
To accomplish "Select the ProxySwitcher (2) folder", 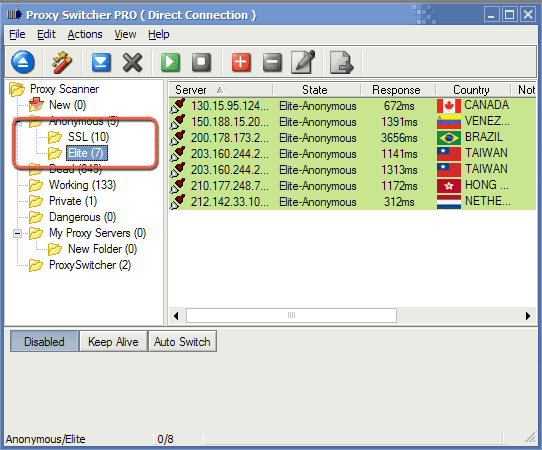I will coord(90,265).
